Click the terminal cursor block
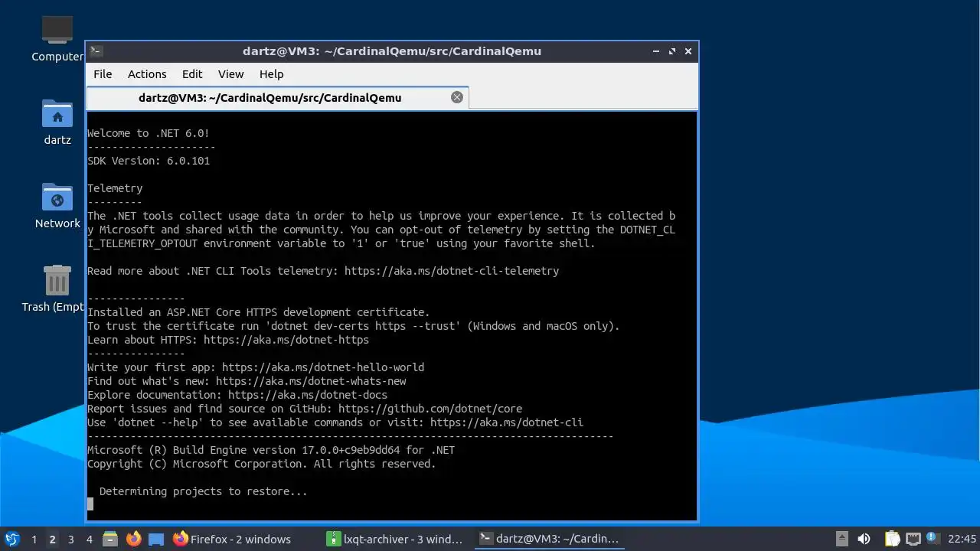980x551 pixels. coord(90,504)
